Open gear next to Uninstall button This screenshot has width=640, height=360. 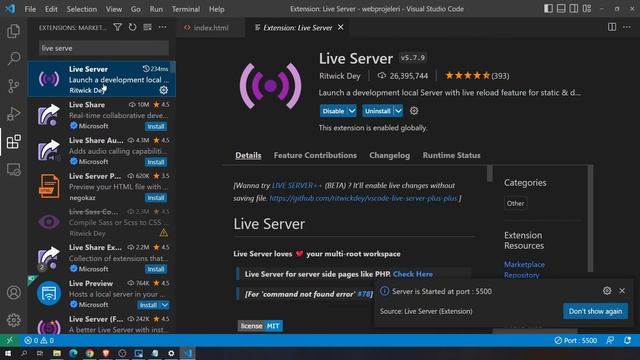pos(414,111)
